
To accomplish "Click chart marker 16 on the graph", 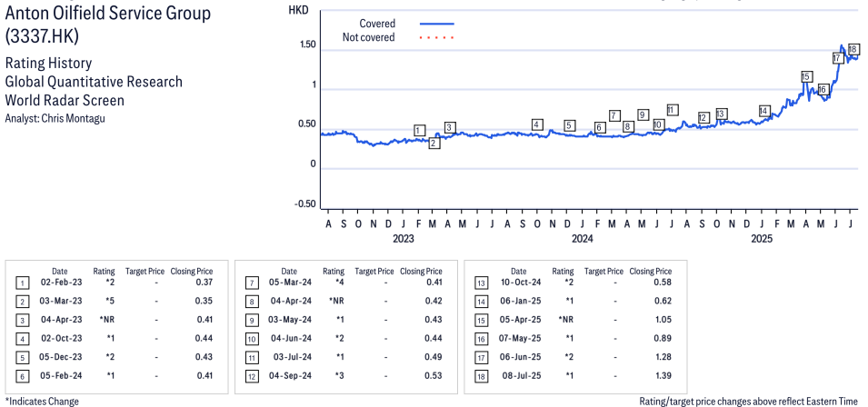I will point(822,90).
